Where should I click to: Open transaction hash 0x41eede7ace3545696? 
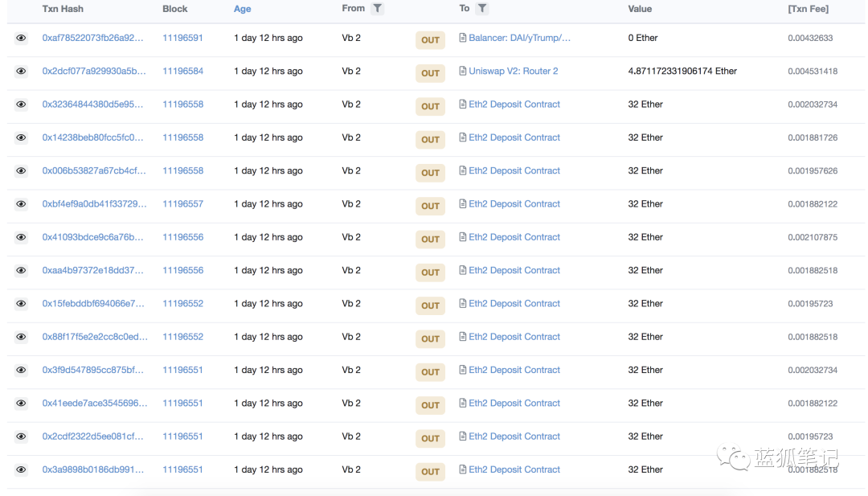(x=95, y=404)
